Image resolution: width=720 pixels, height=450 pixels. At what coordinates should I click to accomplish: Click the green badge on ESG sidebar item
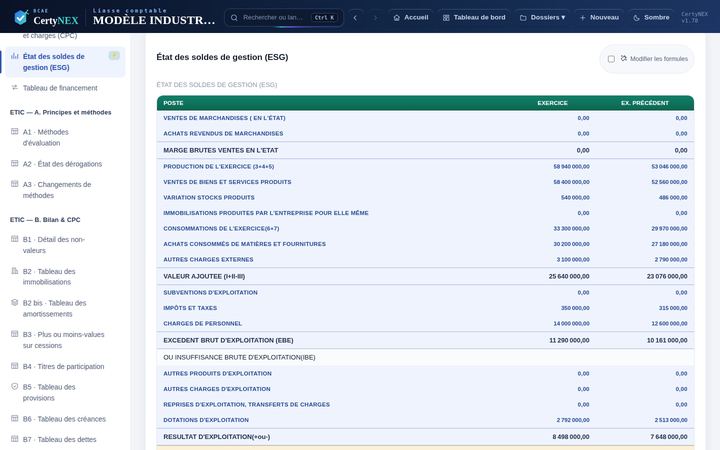[114, 56]
